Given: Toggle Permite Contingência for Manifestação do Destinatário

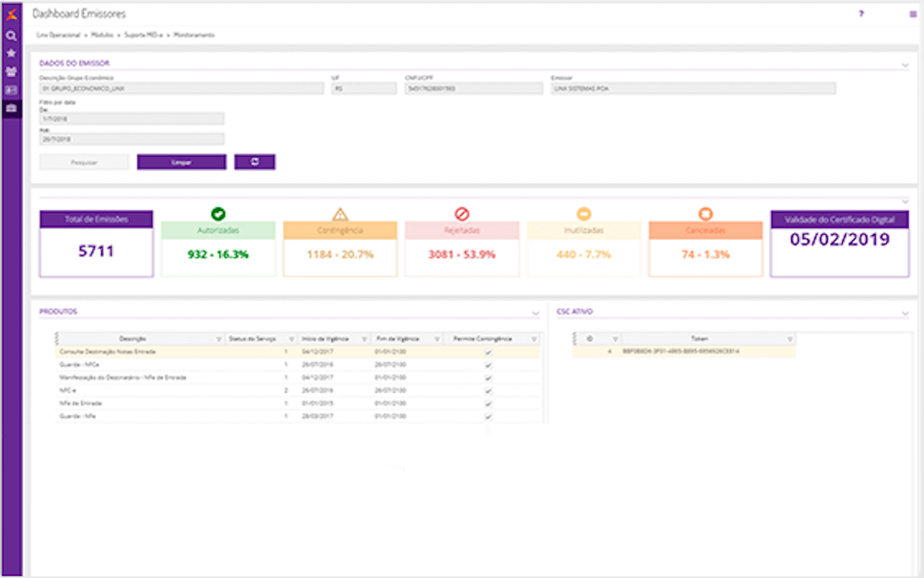Looking at the screenshot, I should pyautogui.click(x=488, y=378).
